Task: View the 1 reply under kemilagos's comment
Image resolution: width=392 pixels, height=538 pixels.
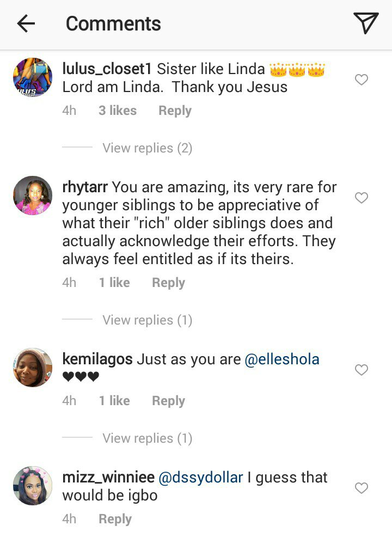Action: click(x=147, y=438)
